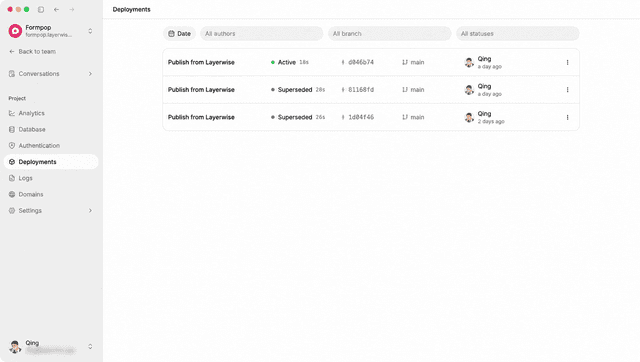Viewport: 640px width, 362px height.
Task: Open the Date filter
Action: tap(180, 33)
